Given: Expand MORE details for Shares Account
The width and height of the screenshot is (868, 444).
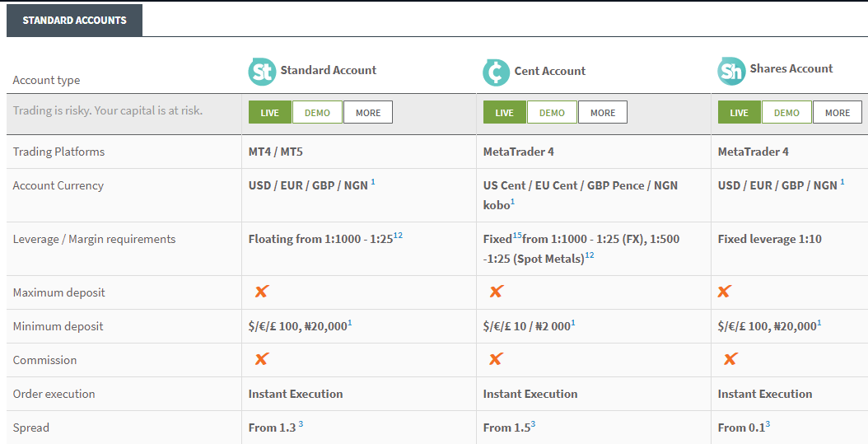Looking at the screenshot, I should 838,113.
